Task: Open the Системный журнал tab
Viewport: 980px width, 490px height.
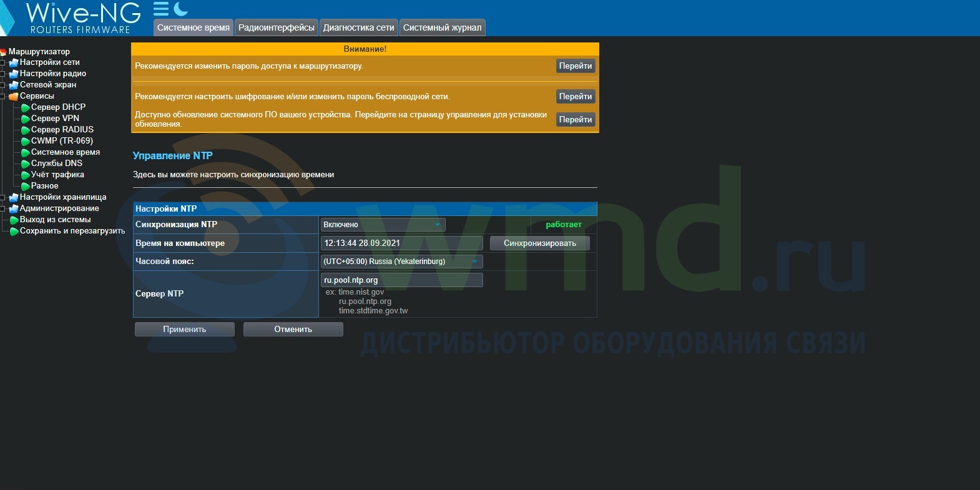Action: (442, 27)
